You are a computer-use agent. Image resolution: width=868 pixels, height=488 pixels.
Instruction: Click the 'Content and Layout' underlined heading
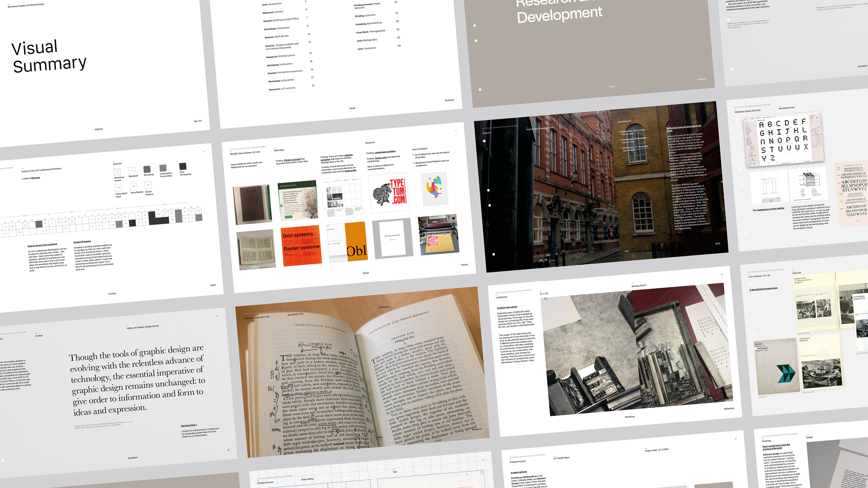click(x=507, y=307)
